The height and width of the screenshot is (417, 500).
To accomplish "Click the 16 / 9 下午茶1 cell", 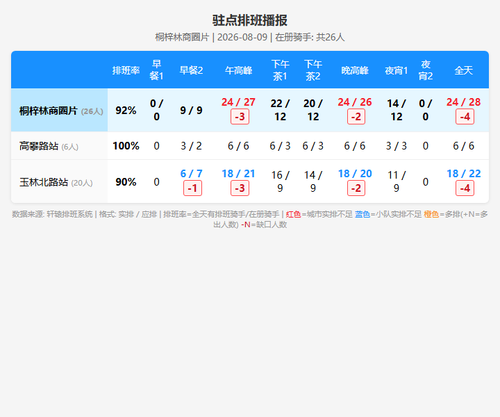I will pos(280,182).
